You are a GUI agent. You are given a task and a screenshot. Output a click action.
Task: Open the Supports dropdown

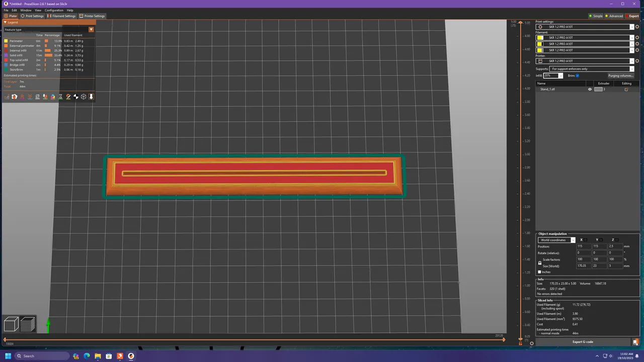click(x=590, y=69)
